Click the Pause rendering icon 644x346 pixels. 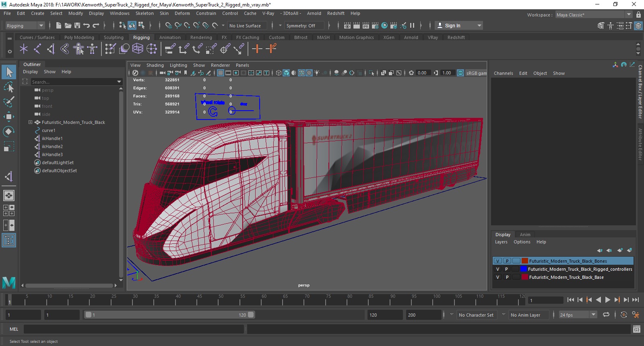pos(412,25)
